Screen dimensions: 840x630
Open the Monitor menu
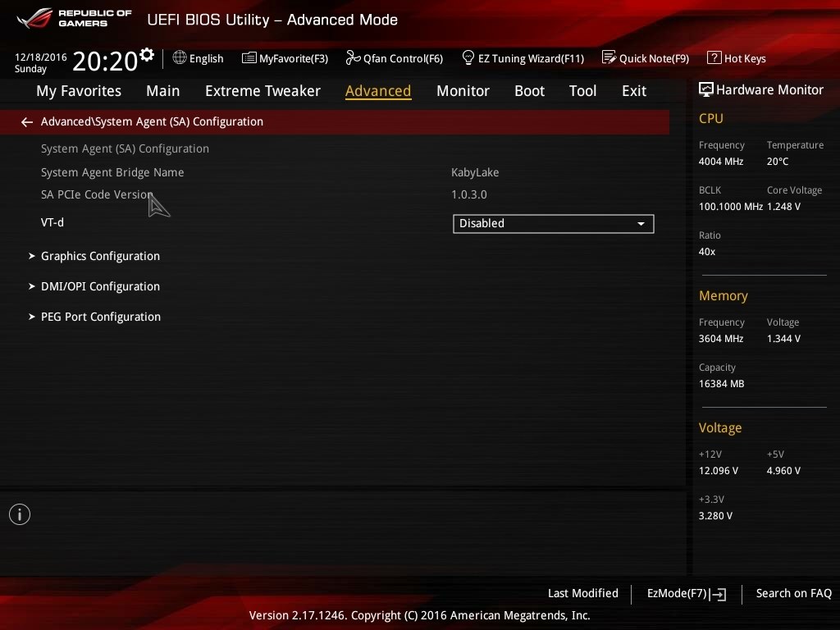[463, 91]
